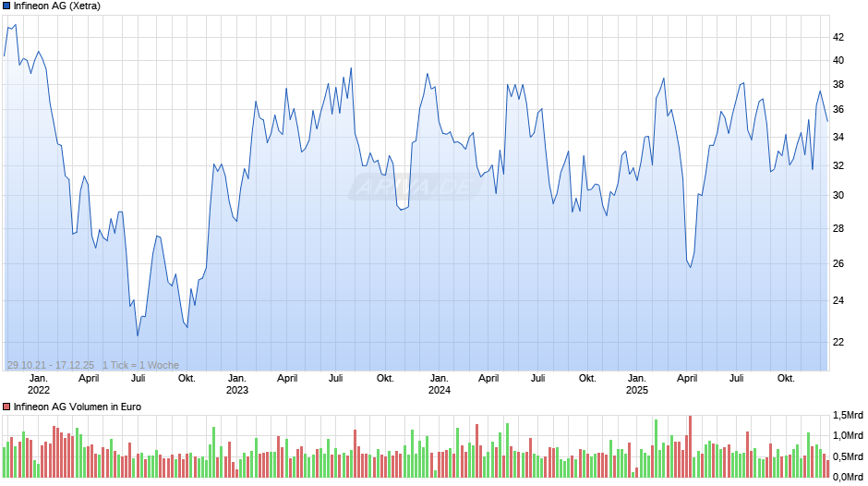Click price axis label 36
The height and width of the screenshot is (486, 868).
(x=838, y=110)
